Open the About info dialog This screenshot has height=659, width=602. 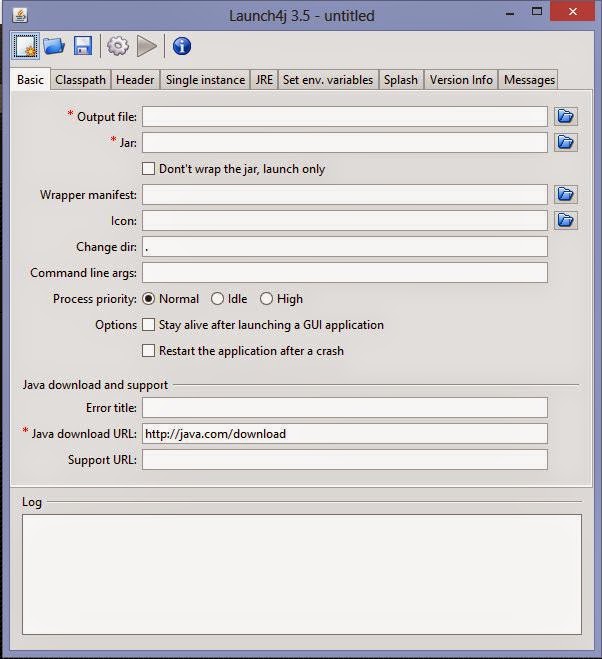(x=182, y=46)
